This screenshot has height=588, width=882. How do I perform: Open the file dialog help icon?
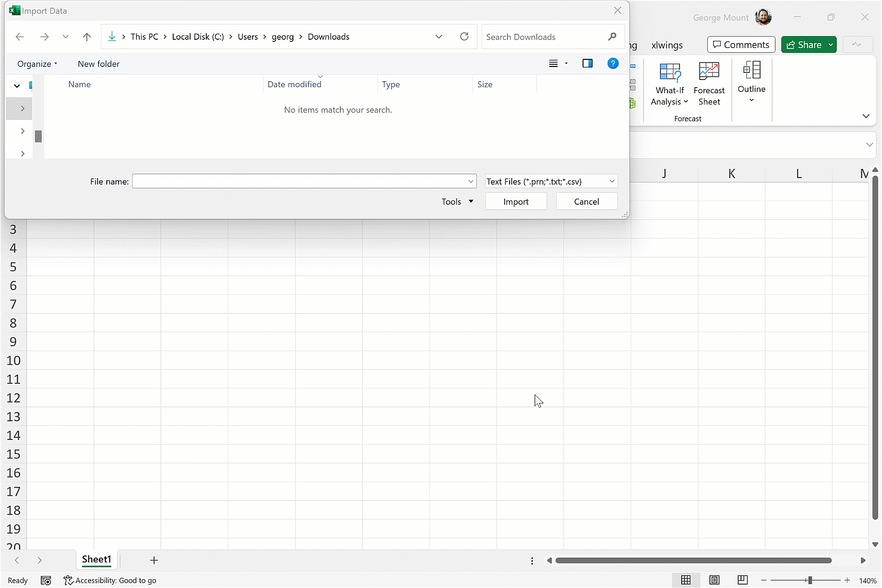612,64
